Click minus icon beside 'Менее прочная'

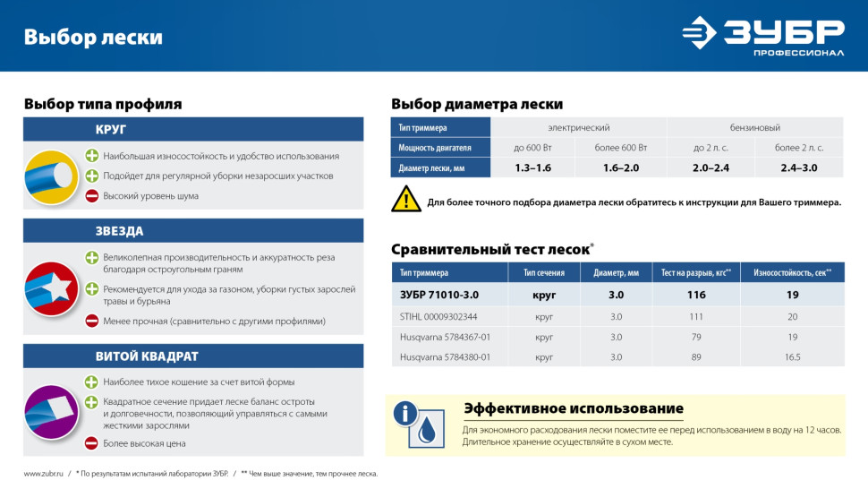coord(92,321)
